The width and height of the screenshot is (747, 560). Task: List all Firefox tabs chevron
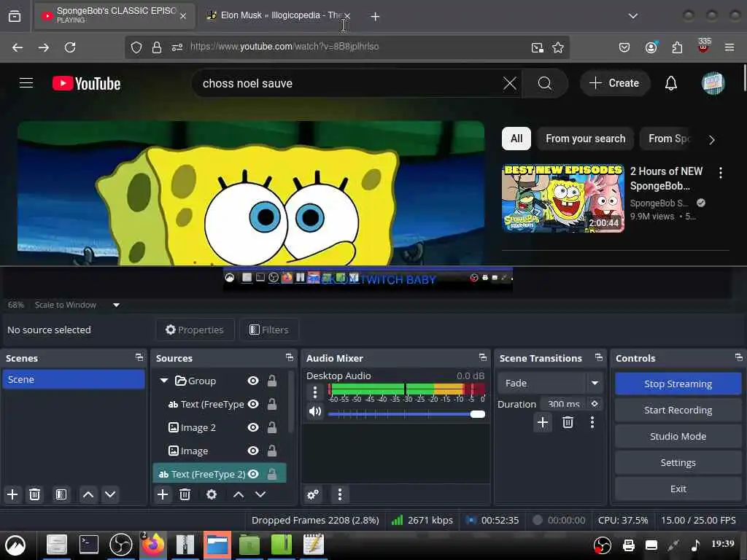coord(632,16)
